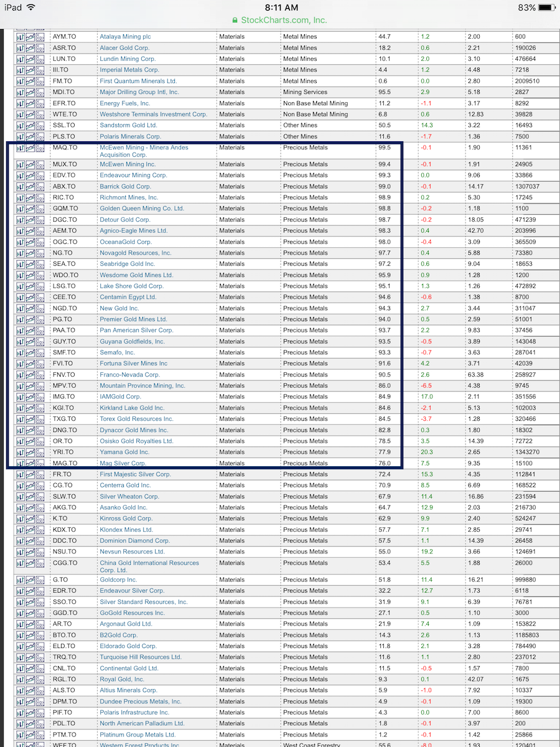
Task: Open the Turquoise Hill Resources Ltd. link
Action: point(141,657)
